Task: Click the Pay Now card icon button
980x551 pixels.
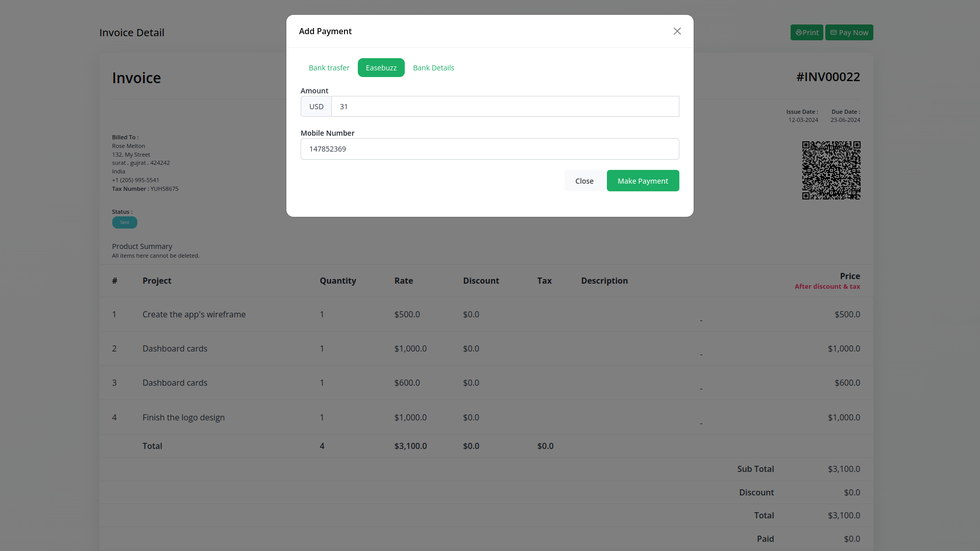Action: [849, 33]
